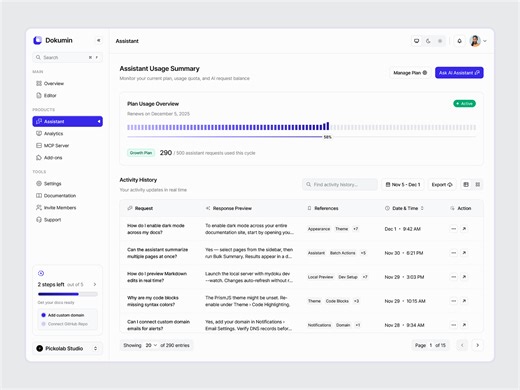This screenshot has width=520, height=390.
Task: Switch to dark mode theme
Action: point(428,41)
